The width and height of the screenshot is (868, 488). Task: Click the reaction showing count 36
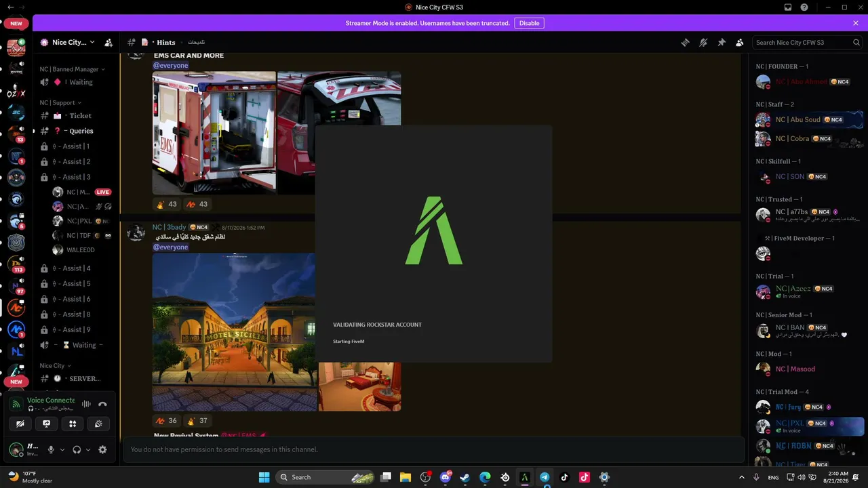(167, 421)
